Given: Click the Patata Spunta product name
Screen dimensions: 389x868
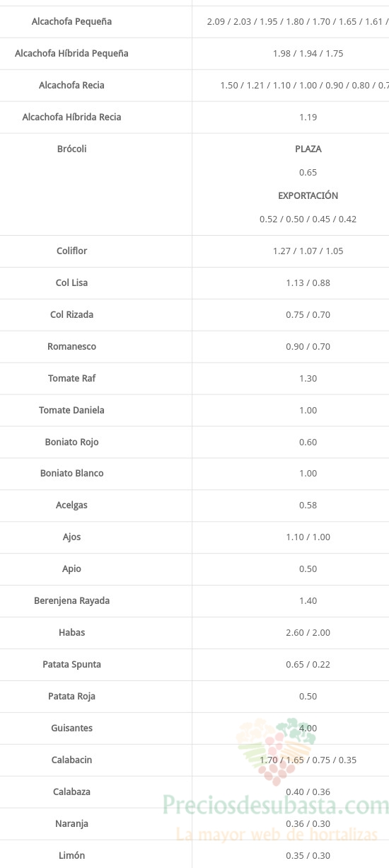Looking at the screenshot, I should coord(71,665).
